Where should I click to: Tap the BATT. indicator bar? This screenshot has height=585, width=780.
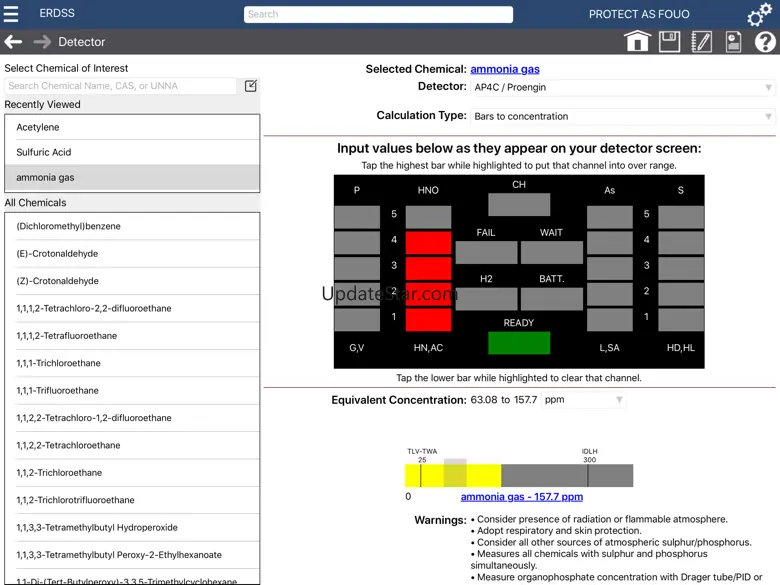(x=552, y=299)
